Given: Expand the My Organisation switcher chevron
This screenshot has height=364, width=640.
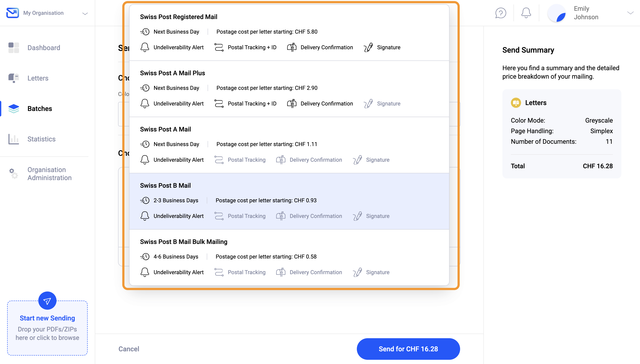Looking at the screenshot, I should click(85, 14).
